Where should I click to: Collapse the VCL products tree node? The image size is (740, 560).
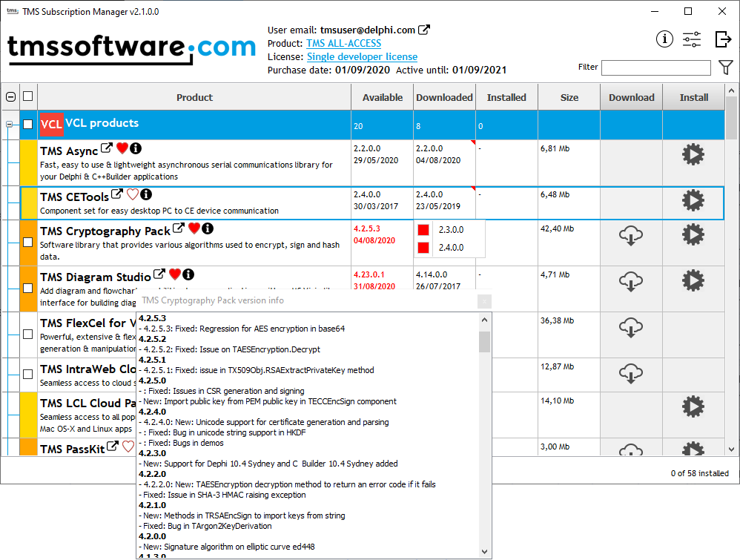9,124
